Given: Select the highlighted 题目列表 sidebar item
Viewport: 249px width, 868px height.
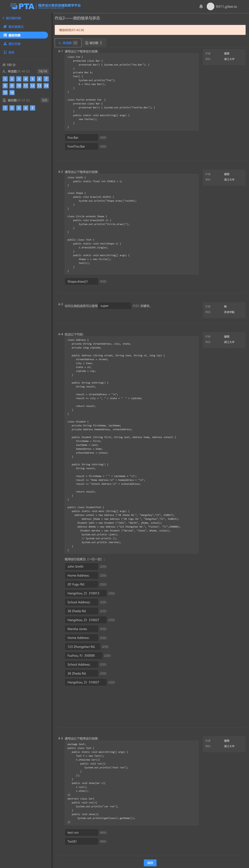Looking at the screenshot, I should pyautogui.click(x=24, y=35).
